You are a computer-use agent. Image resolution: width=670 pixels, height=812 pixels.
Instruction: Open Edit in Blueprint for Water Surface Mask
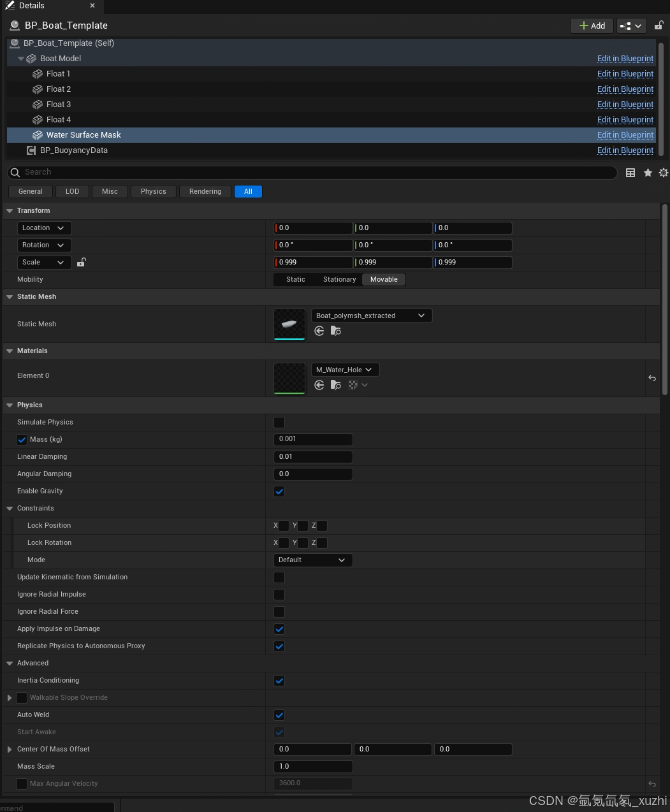point(625,135)
